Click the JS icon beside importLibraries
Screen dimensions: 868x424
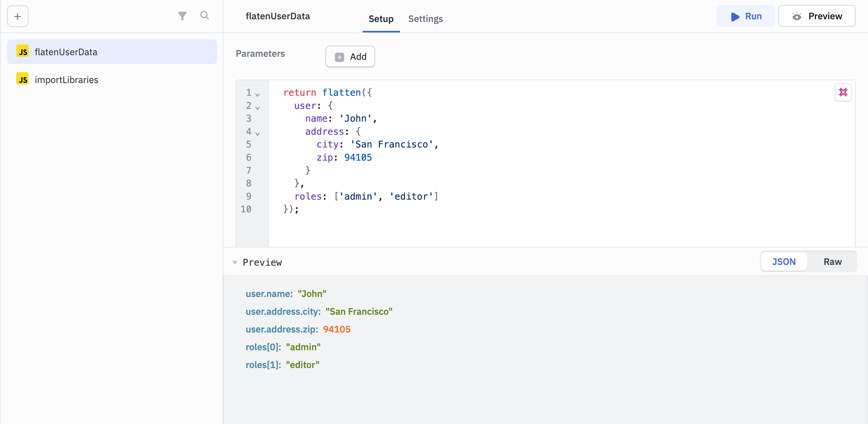tap(22, 79)
